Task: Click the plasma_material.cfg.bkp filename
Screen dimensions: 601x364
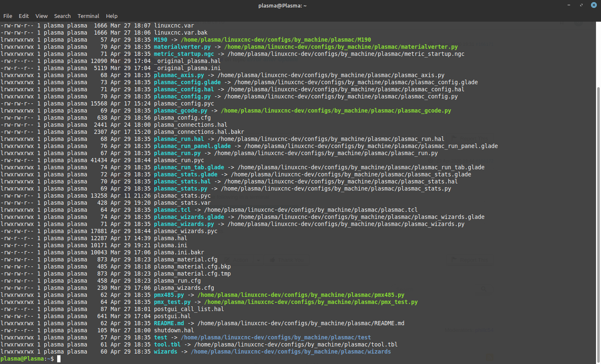Action: tap(192, 266)
